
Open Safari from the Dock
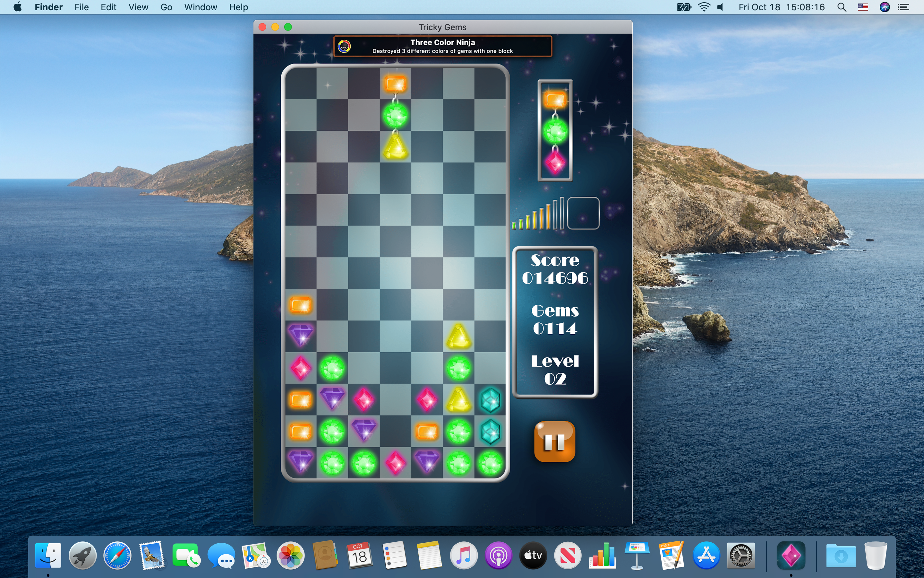117,555
